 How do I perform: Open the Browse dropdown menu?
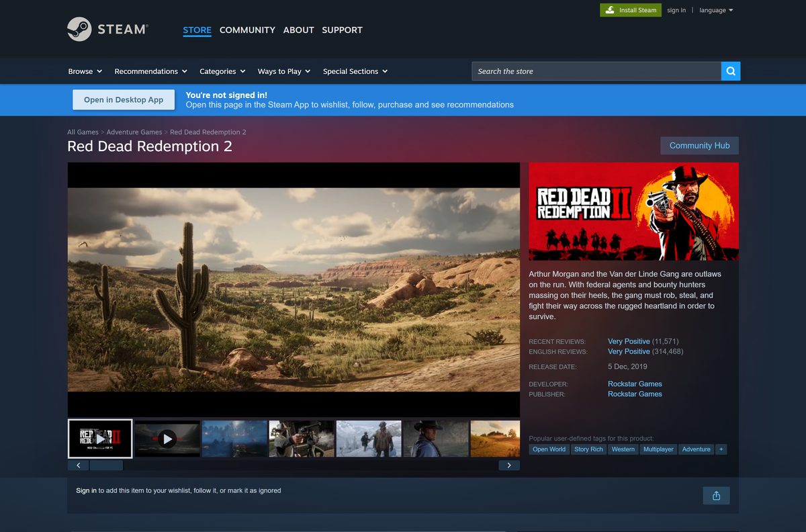click(85, 71)
